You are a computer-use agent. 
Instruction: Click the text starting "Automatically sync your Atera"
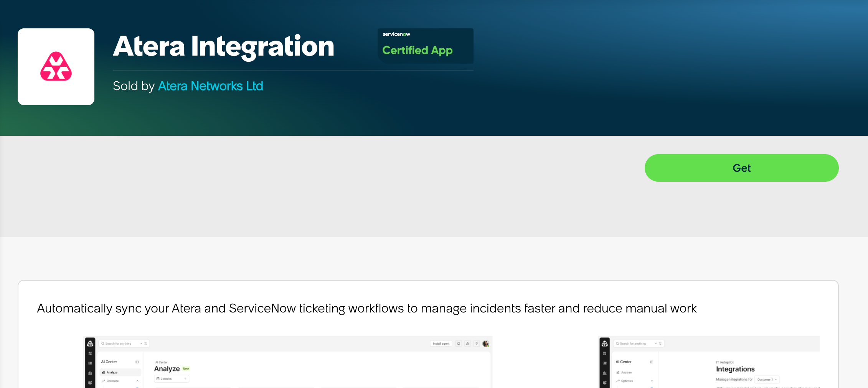point(366,308)
